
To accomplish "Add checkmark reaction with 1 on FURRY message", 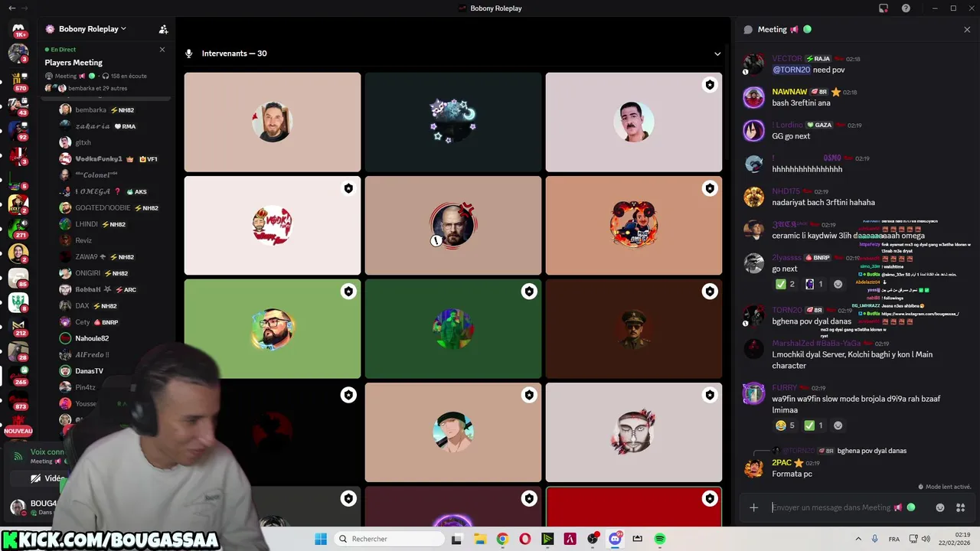I will click(815, 425).
